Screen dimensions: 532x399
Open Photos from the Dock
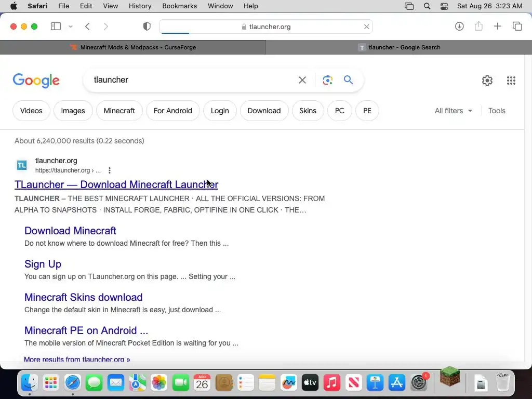(159, 383)
